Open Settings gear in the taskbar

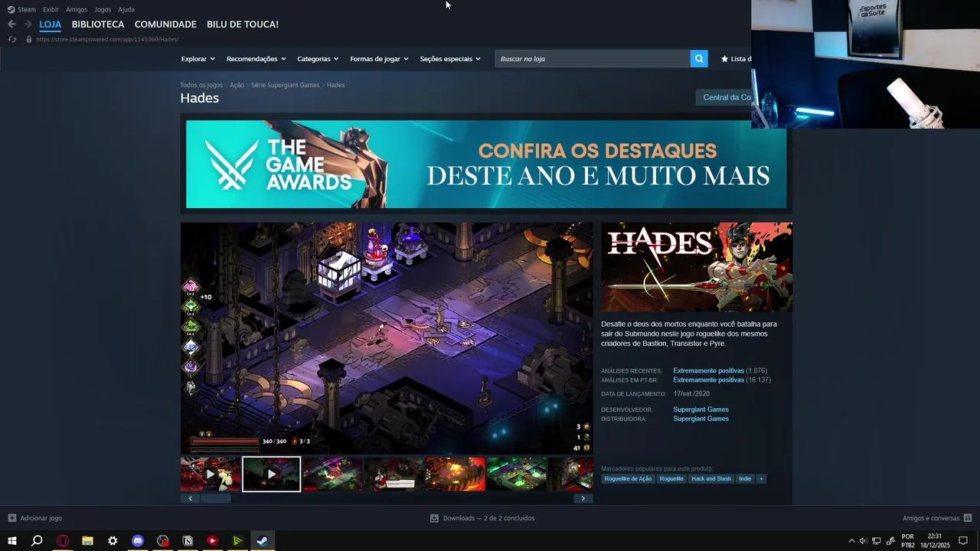click(x=113, y=541)
